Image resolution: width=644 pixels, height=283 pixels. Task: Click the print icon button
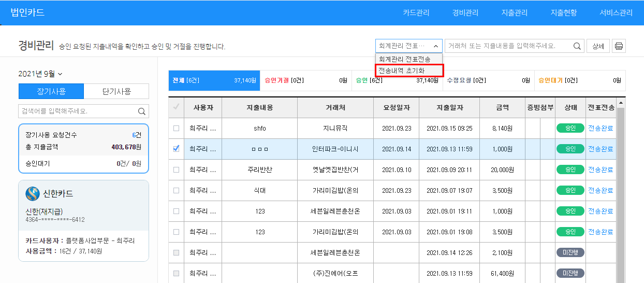[x=619, y=46]
